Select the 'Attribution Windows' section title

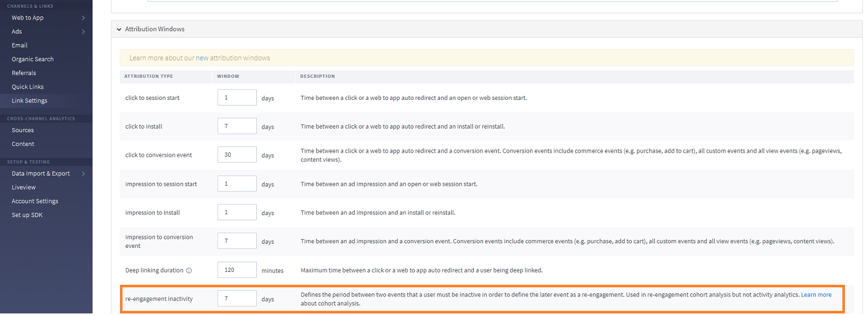[x=155, y=29]
